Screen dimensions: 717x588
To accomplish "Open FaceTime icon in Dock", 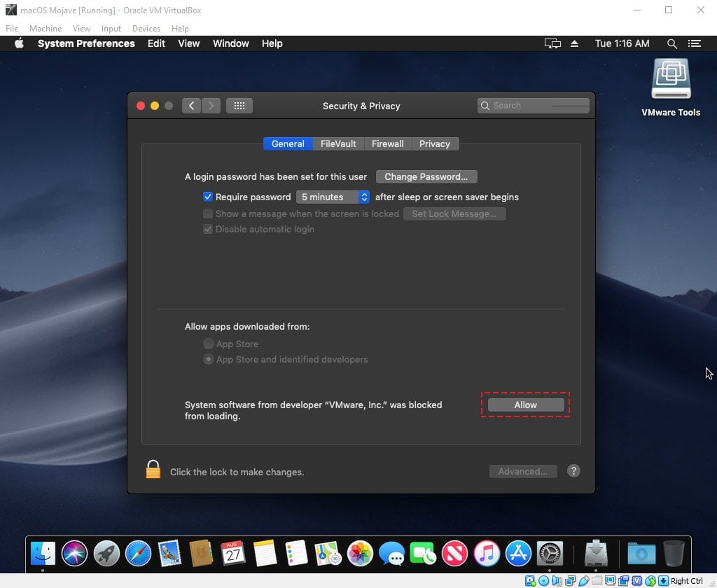I will [x=423, y=553].
